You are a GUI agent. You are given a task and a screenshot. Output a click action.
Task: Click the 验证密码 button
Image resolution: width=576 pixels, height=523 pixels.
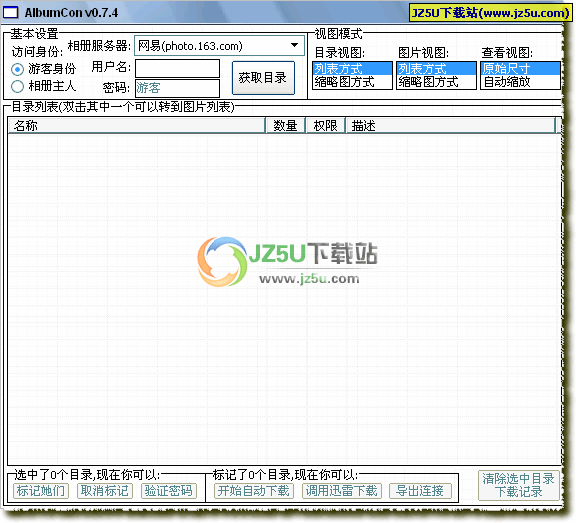coord(169,491)
